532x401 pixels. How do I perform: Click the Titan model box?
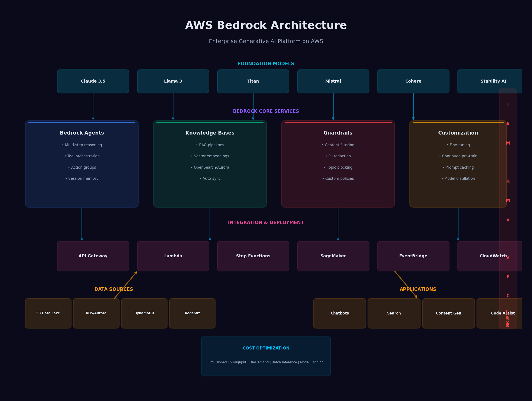click(253, 81)
